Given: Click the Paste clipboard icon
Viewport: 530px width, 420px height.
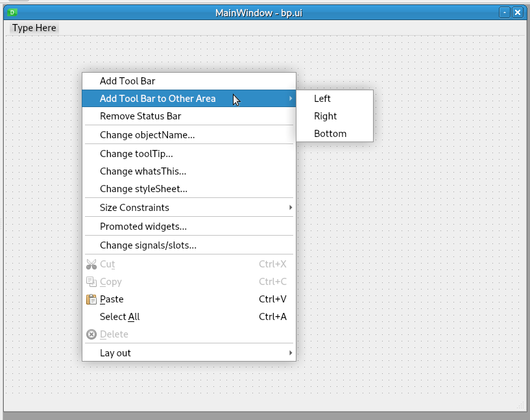Looking at the screenshot, I should tap(91, 299).
